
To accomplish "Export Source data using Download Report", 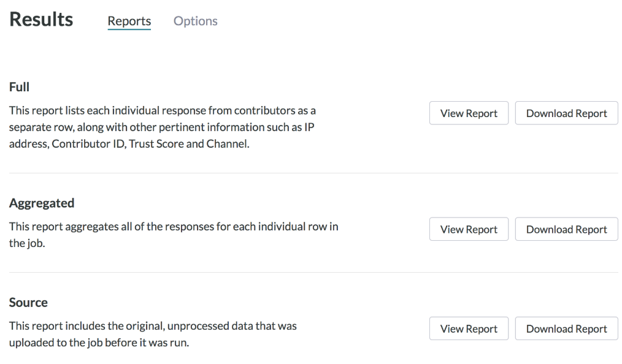I will point(566,328).
